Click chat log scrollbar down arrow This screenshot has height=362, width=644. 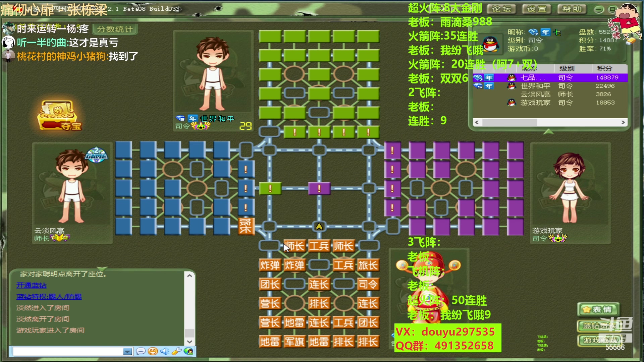[x=190, y=342]
